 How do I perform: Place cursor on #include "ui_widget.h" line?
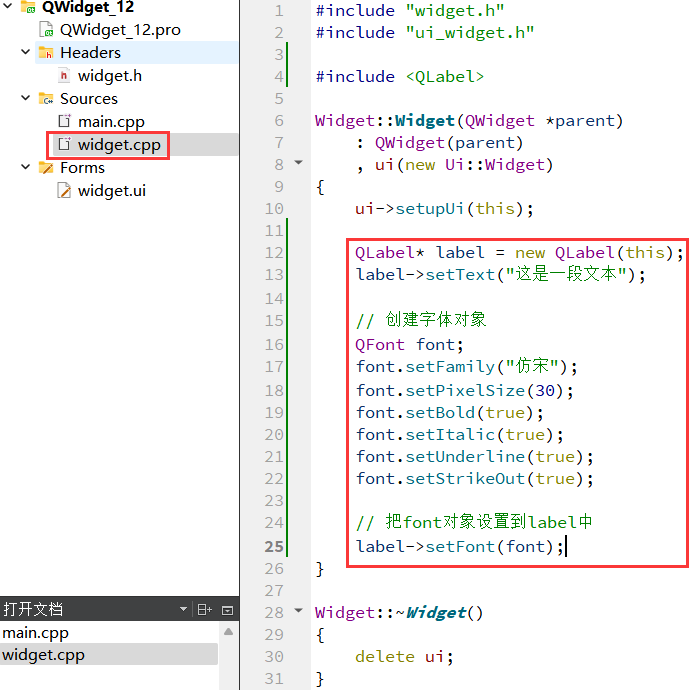[x=425, y=33]
